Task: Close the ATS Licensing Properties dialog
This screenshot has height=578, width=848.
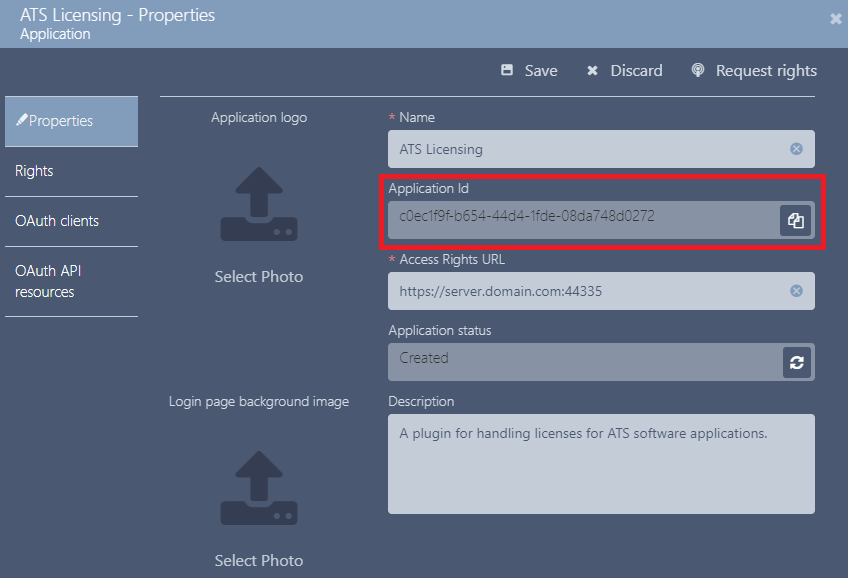Action: pyautogui.click(x=836, y=19)
